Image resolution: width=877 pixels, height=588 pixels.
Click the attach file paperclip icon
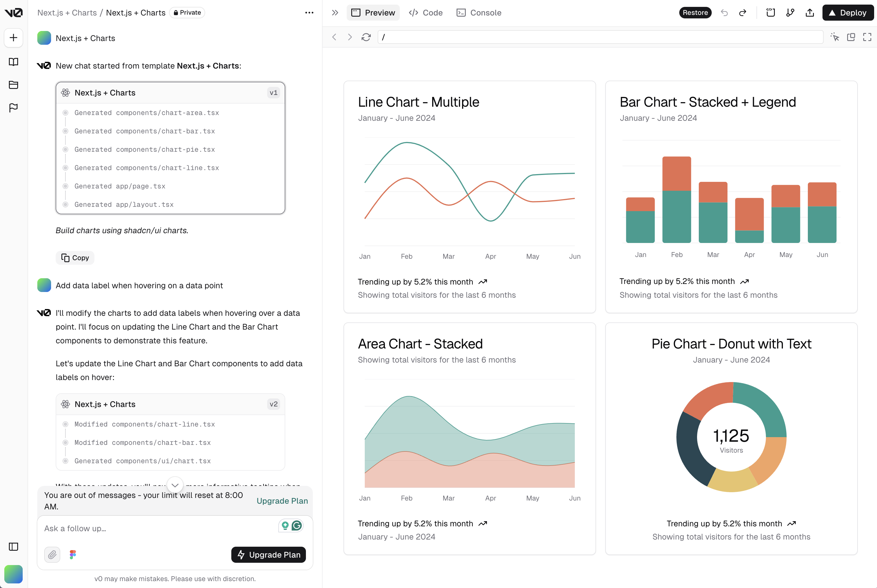[52, 554]
